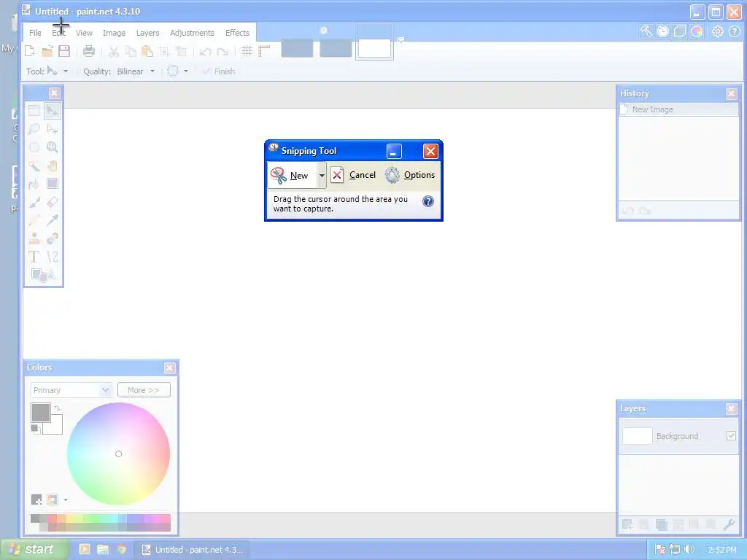Open the Effects menu
Image resolution: width=747 pixels, height=560 pixels.
237,33
